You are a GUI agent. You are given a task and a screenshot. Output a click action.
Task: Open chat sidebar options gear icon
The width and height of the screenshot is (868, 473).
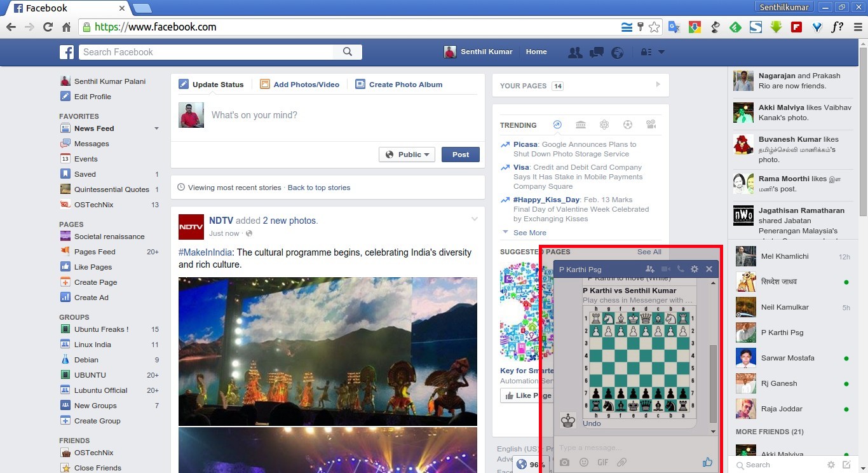pos(831,465)
